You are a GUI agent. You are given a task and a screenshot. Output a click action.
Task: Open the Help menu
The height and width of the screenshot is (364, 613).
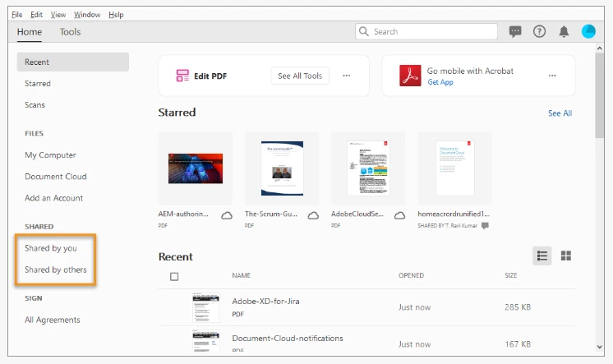tap(116, 15)
